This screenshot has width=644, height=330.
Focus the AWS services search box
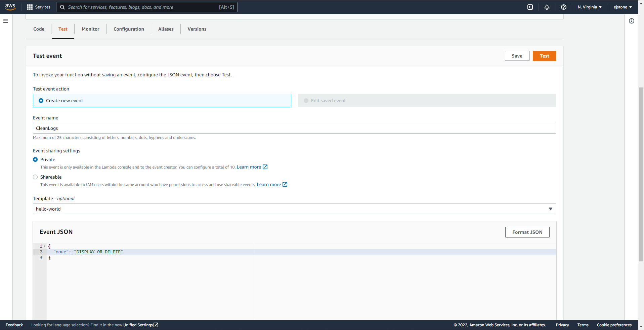[147, 7]
